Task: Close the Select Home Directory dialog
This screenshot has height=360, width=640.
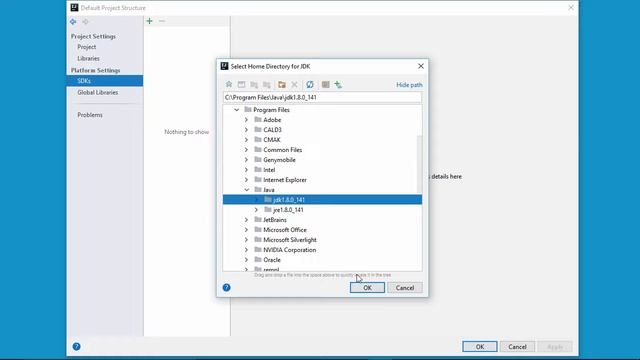Action: pyautogui.click(x=421, y=66)
